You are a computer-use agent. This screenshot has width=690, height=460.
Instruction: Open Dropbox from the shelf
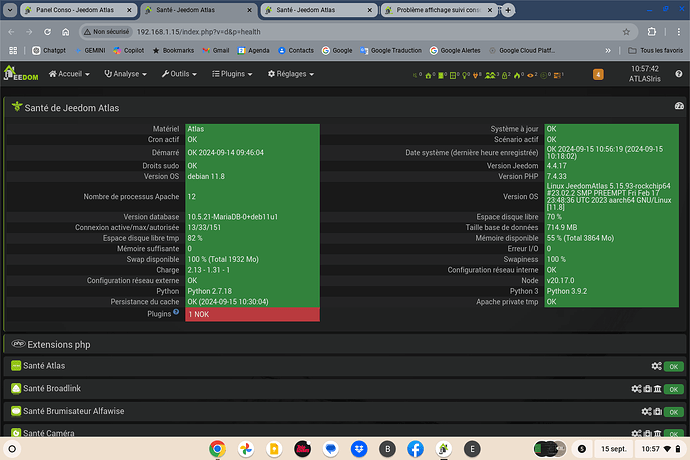(x=359, y=449)
